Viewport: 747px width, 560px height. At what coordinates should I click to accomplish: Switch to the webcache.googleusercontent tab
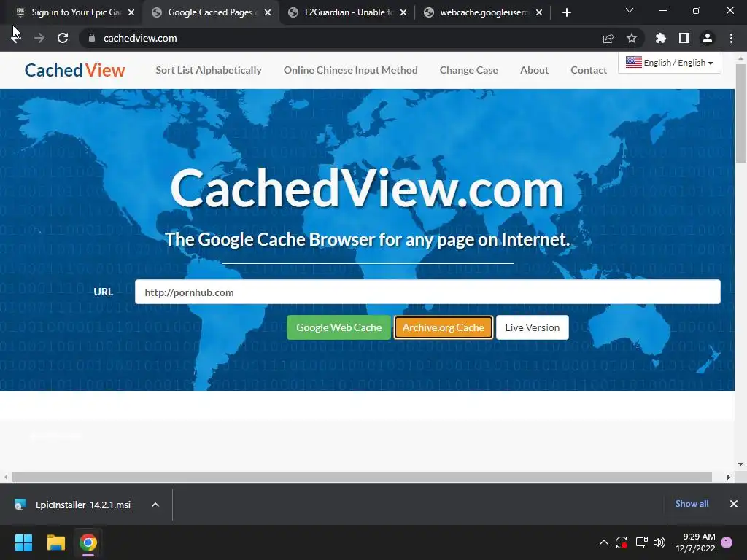tap(481, 12)
